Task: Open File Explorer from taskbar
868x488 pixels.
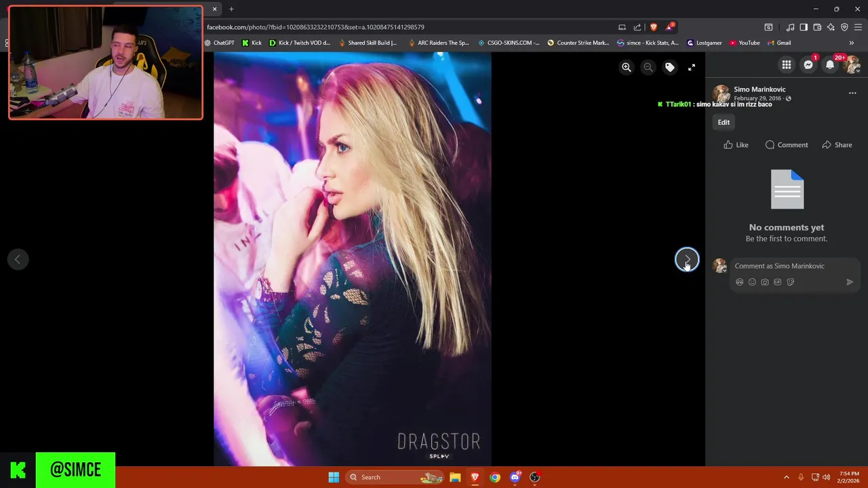Action: 455,477
